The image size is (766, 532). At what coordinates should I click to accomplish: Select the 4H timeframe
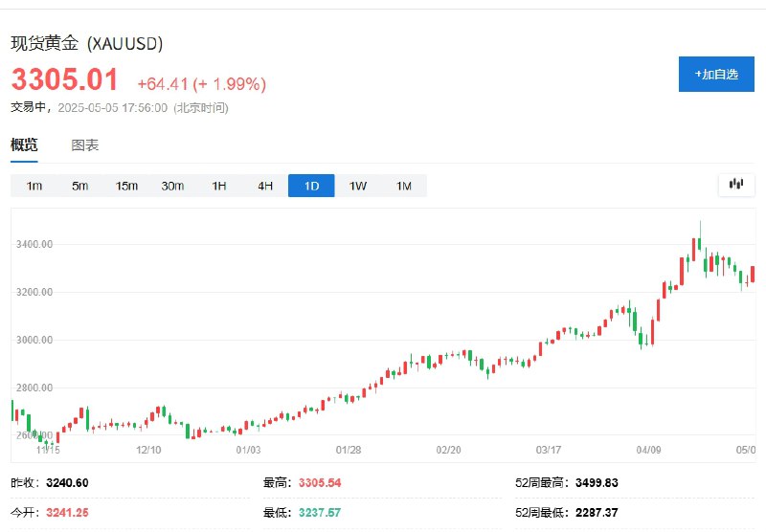tap(265, 186)
